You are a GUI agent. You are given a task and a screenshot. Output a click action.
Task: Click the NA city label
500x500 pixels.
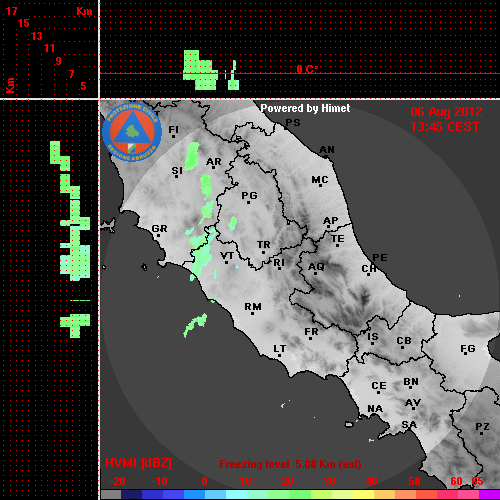[375, 408]
